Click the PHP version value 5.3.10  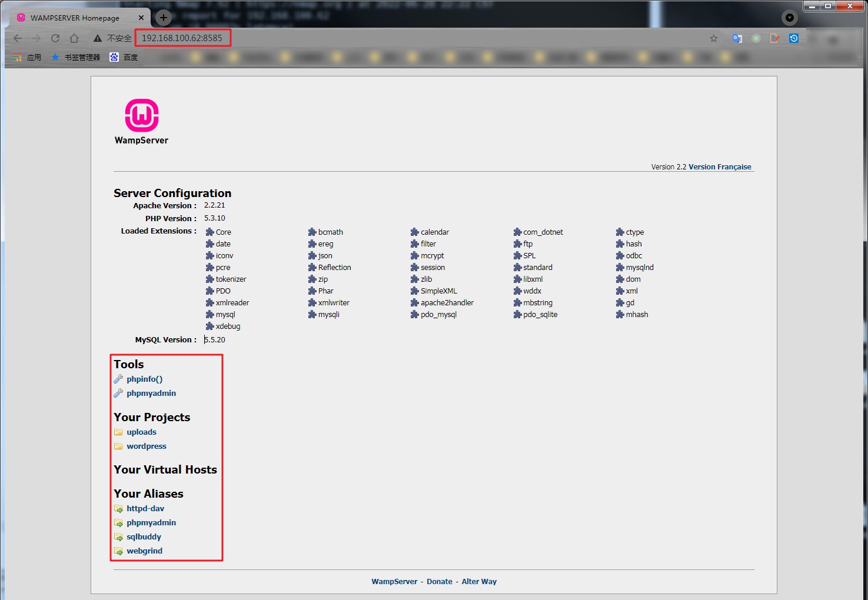point(214,218)
